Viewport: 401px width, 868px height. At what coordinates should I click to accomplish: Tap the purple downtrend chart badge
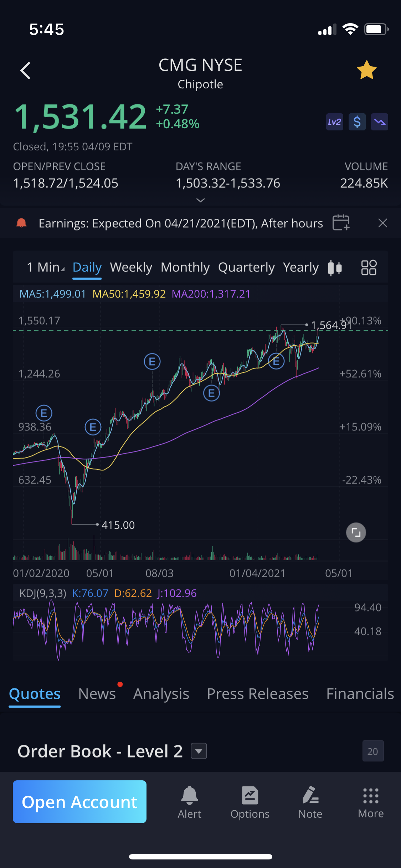[379, 122]
